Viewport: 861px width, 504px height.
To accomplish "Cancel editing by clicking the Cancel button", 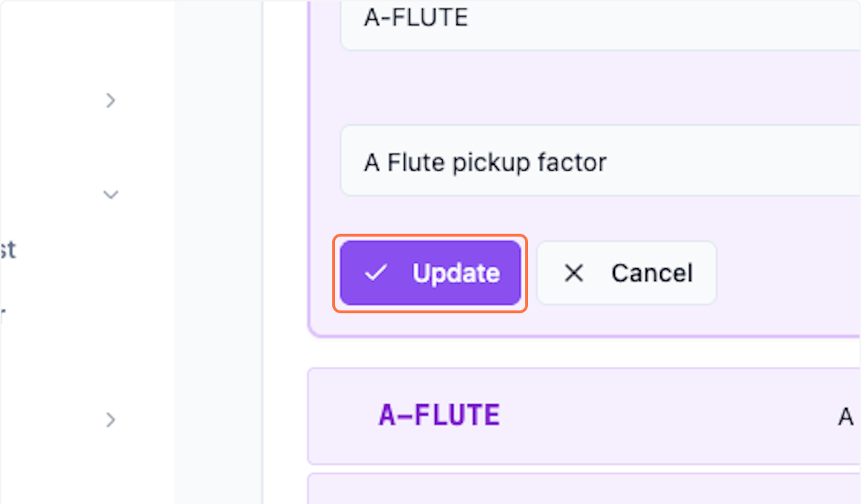I will pyautogui.click(x=626, y=272).
